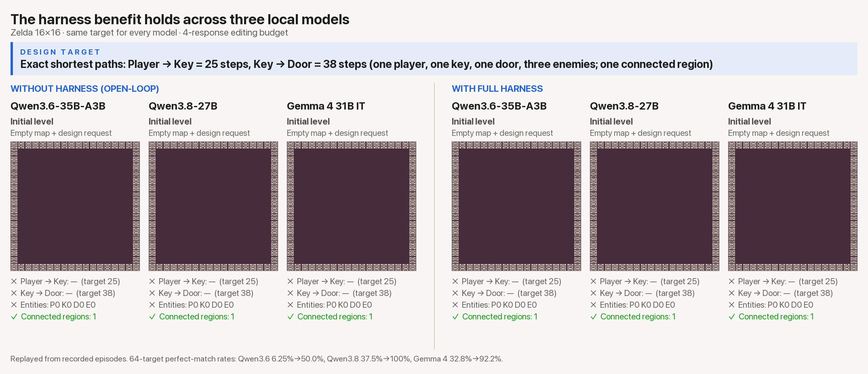Click the green check icon under Without Harness Gemma 4 31B IT
Image resolution: width=868 pixels, height=374 pixels.
tap(291, 317)
